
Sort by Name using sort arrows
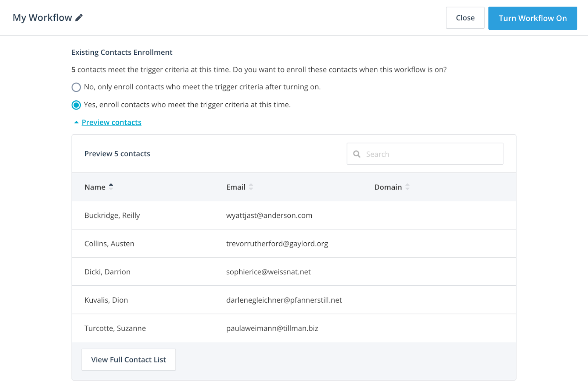click(111, 187)
